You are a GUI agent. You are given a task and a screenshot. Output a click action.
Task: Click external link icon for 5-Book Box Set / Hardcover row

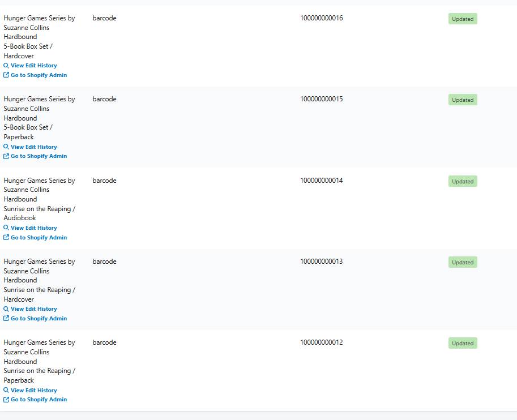point(6,75)
